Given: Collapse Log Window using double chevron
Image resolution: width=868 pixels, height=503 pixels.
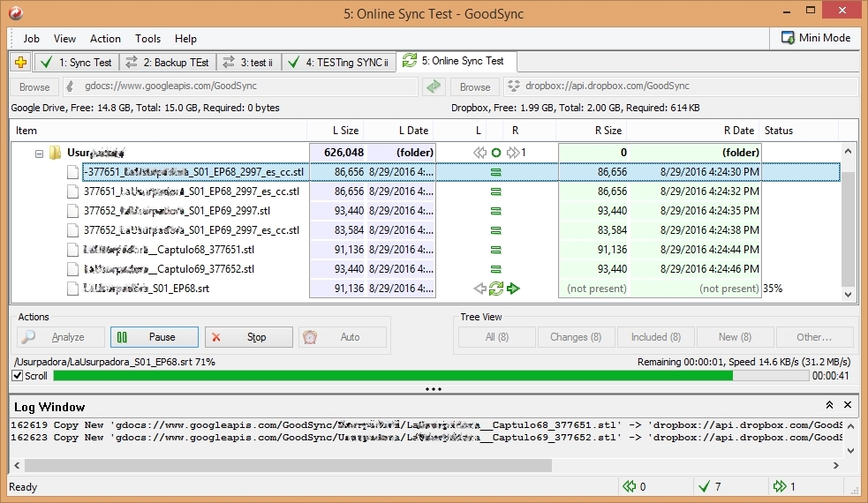Looking at the screenshot, I should point(829,405).
